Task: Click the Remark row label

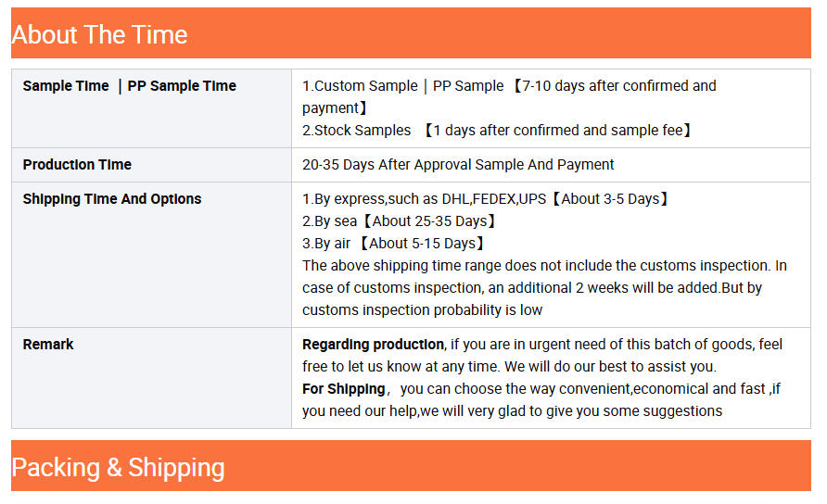Action: pyautogui.click(x=48, y=345)
